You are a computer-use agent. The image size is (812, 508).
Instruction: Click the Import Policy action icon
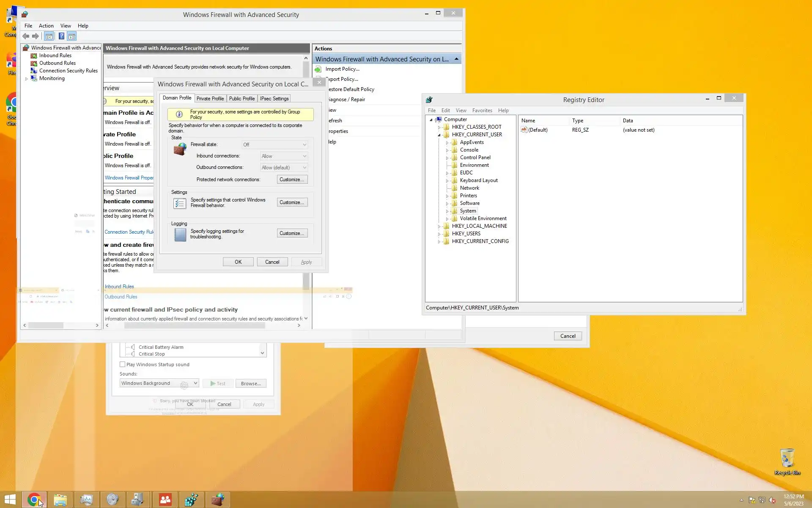coord(318,69)
